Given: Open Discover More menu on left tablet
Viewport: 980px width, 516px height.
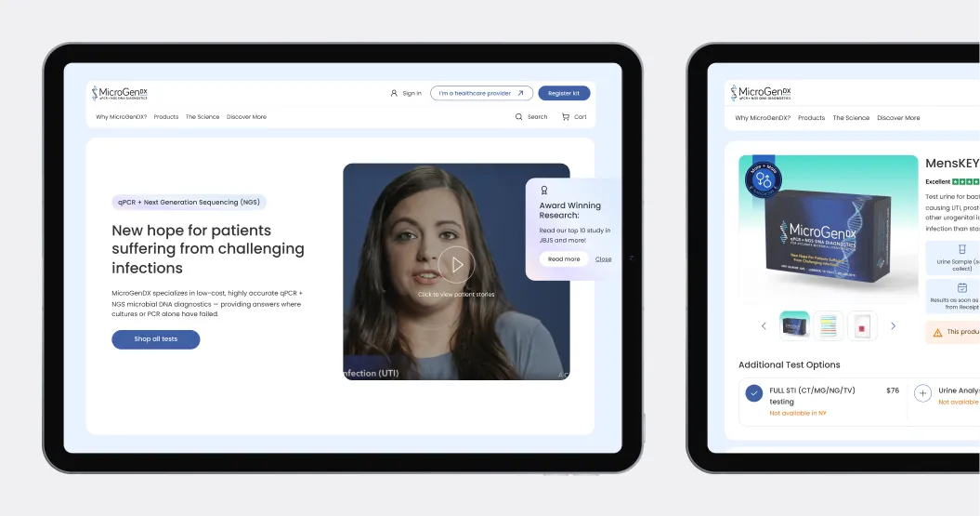Looking at the screenshot, I should click(246, 117).
